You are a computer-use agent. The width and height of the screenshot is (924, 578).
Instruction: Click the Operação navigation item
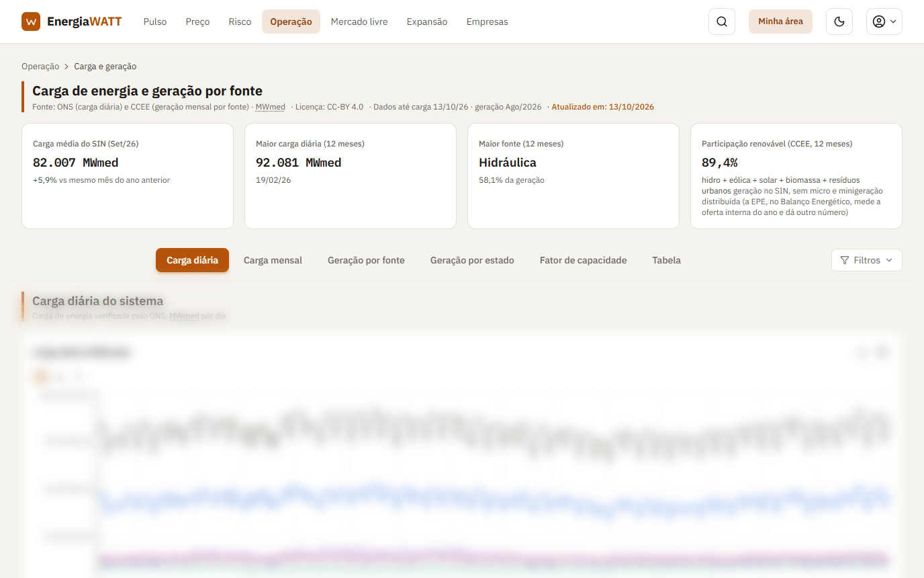coord(291,22)
